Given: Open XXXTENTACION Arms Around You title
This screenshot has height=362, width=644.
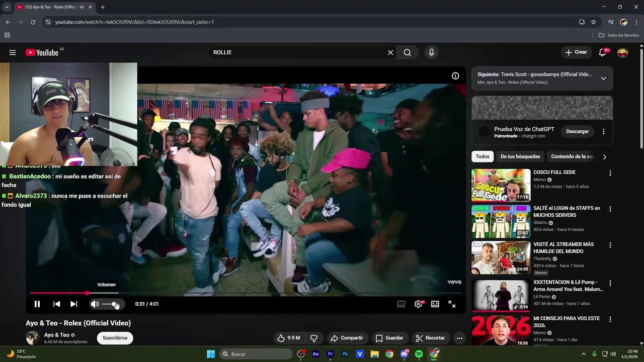Looking at the screenshot, I should click(568, 286).
